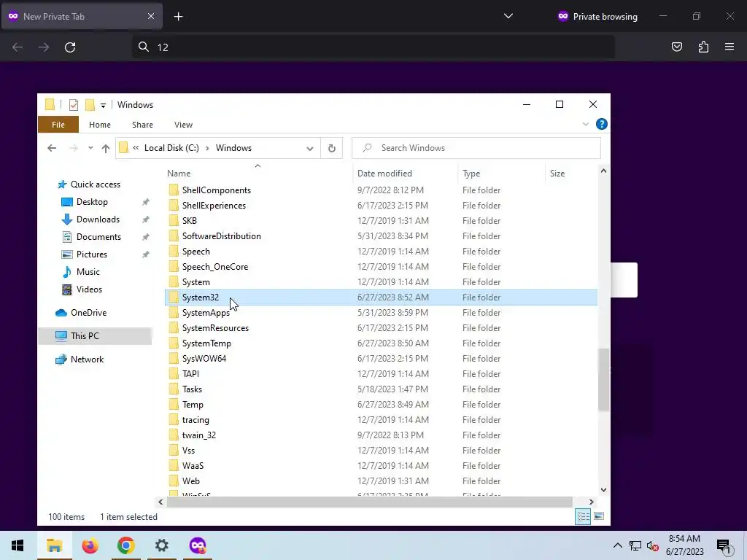Select Network in navigation pane
The image size is (747, 560).
[x=87, y=359]
